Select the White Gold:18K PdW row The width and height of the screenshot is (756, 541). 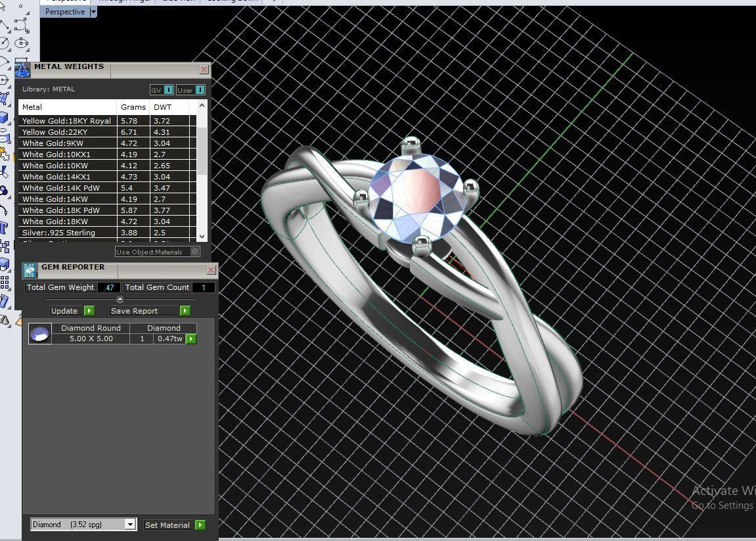(108, 210)
